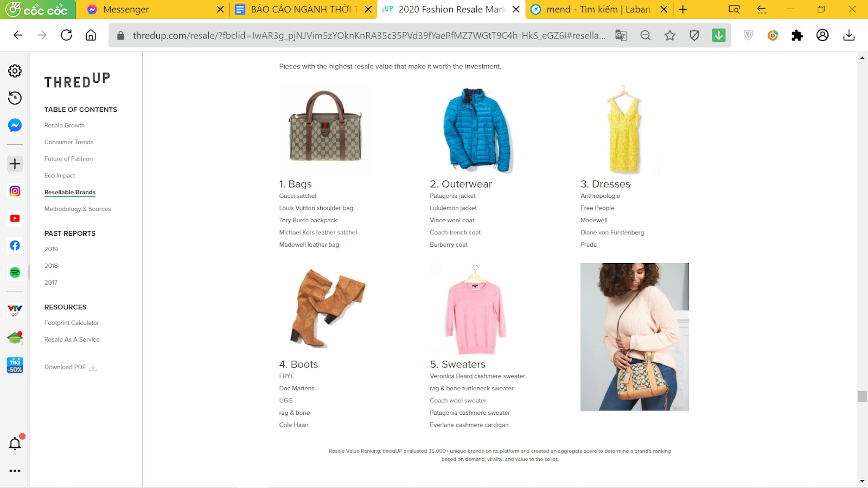
Task: Open Spotify sidebar shortcut
Action: pyautogui.click(x=15, y=272)
